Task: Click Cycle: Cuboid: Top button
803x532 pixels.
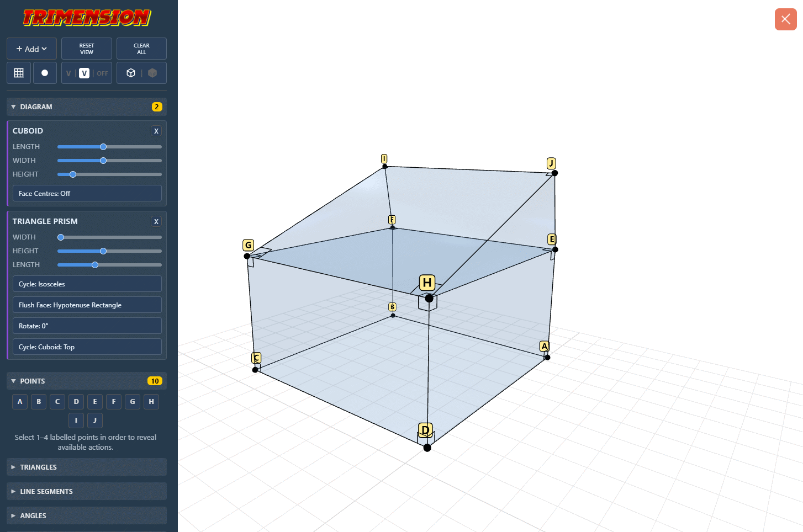Action: [x=87, y=347]
